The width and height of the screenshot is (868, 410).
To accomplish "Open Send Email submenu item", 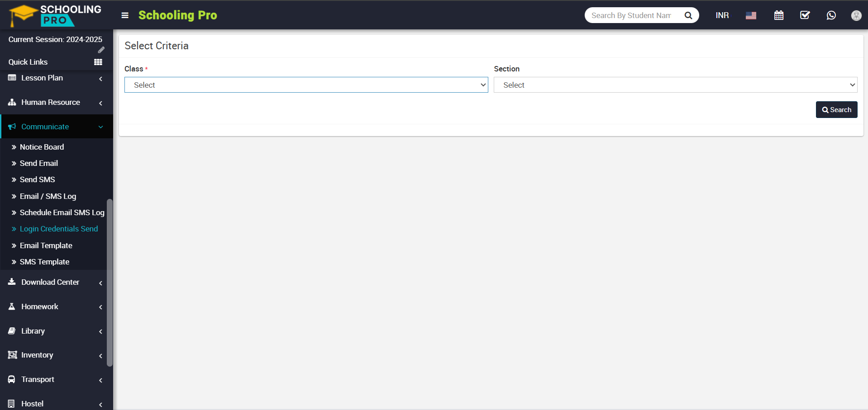I will point(39,163).
